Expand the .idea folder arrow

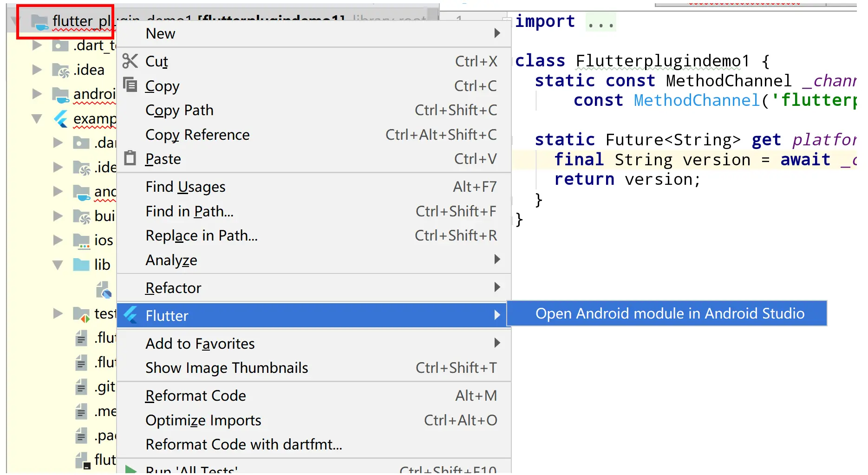[37, 70]
